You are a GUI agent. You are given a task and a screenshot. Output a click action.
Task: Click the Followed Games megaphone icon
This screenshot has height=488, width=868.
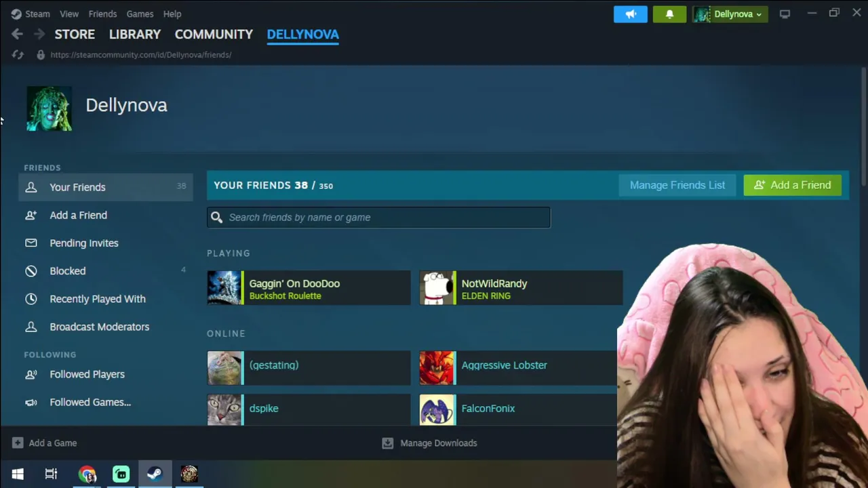tap(31, 402)
